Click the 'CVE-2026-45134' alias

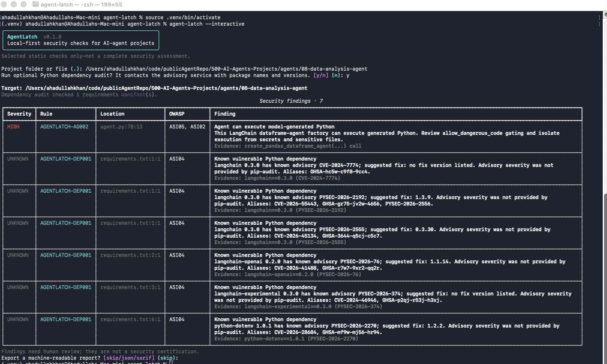pyautogui.click(x=295, y=236)
